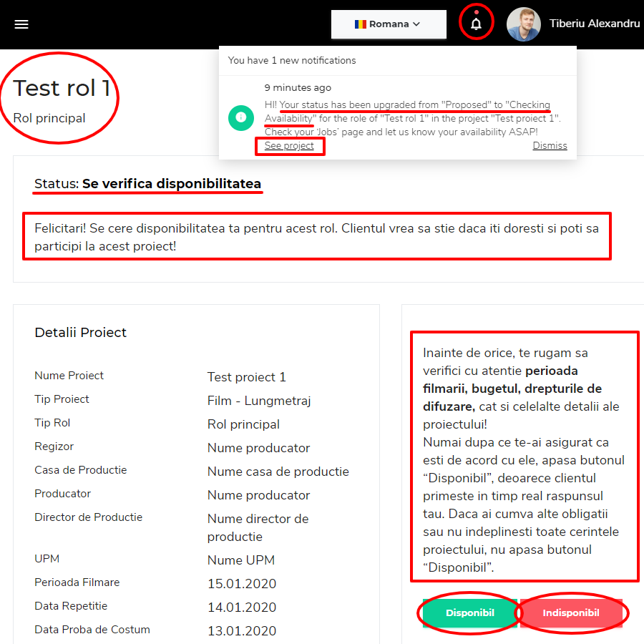Expand the language selector chevron arrow
The image size is (644, 644).
coord(416,24)
